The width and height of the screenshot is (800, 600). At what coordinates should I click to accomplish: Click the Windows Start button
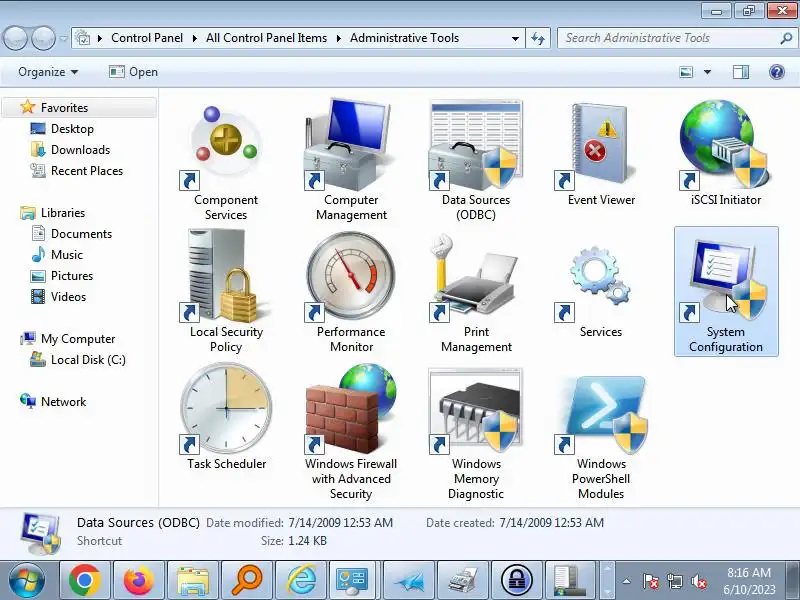tap(27, 581)
